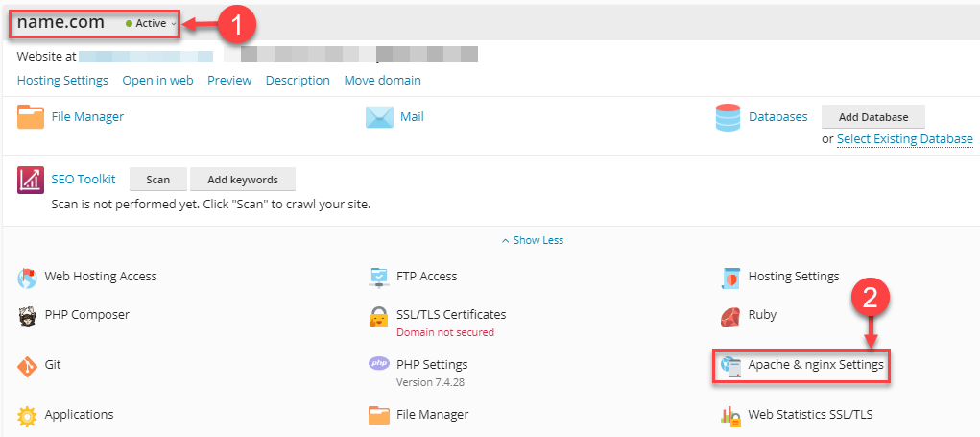The height and width of the screenshot is (437, 980).
Task: Click the Preview link
Action: (x=229, y=80)
